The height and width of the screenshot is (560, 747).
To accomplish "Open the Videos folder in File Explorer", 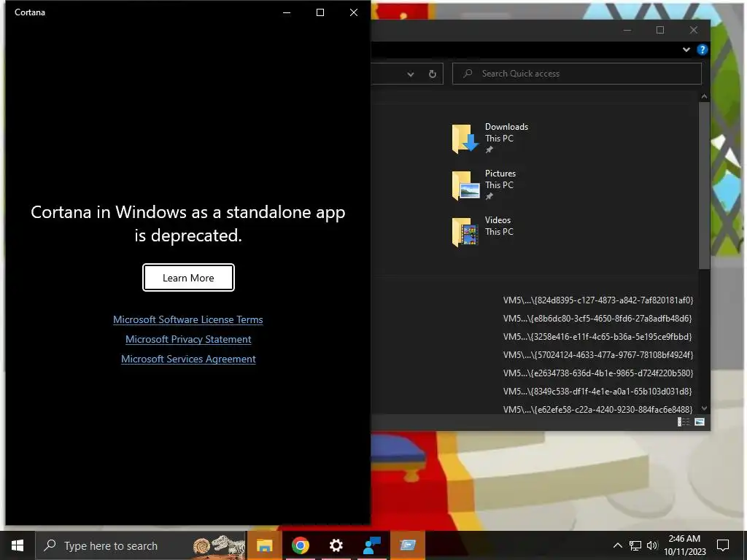I will click(483, 231).
